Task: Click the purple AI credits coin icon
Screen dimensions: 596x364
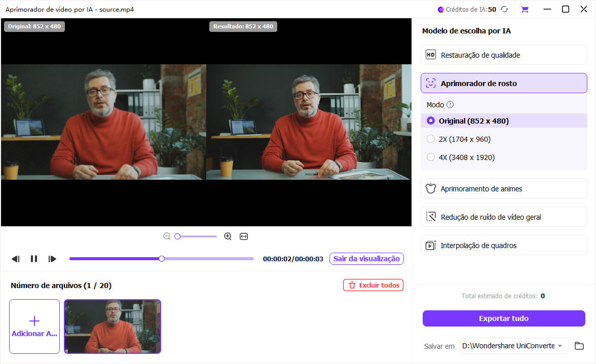Action: click(x=440, y=10)
